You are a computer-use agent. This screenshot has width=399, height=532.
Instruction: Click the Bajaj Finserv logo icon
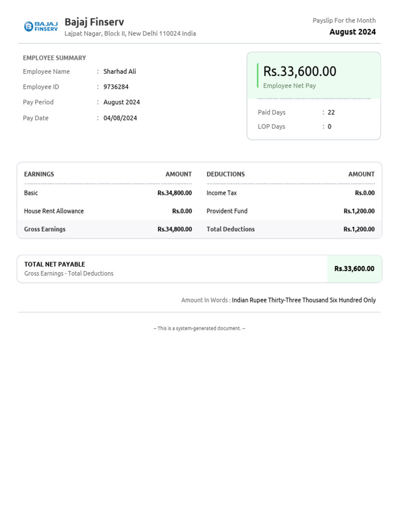click(41, 26)
